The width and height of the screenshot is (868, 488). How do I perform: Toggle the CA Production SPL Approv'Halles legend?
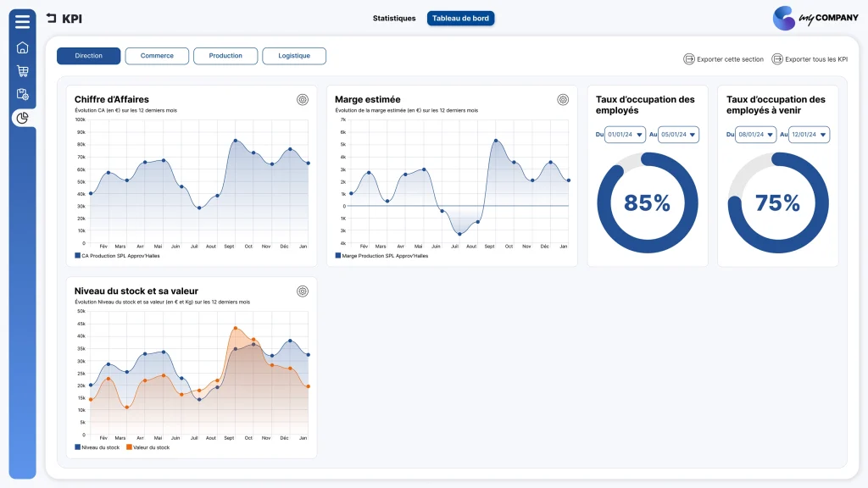click(117, 256)
